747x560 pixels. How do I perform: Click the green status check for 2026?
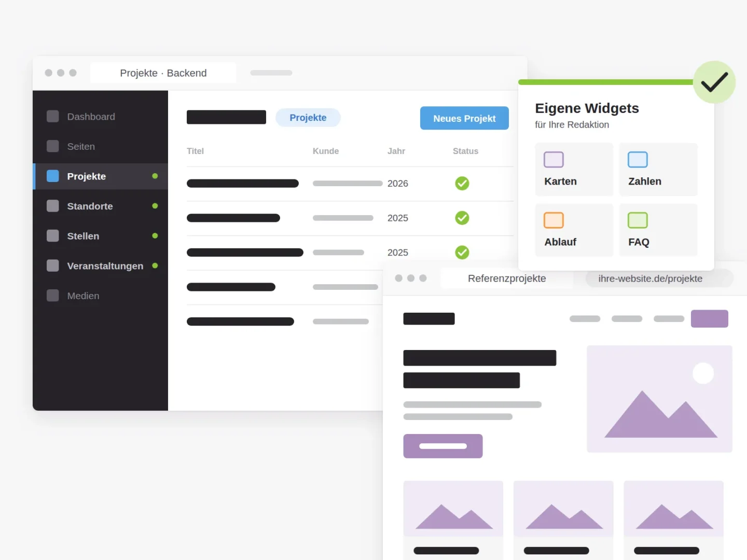coord(462,184)
